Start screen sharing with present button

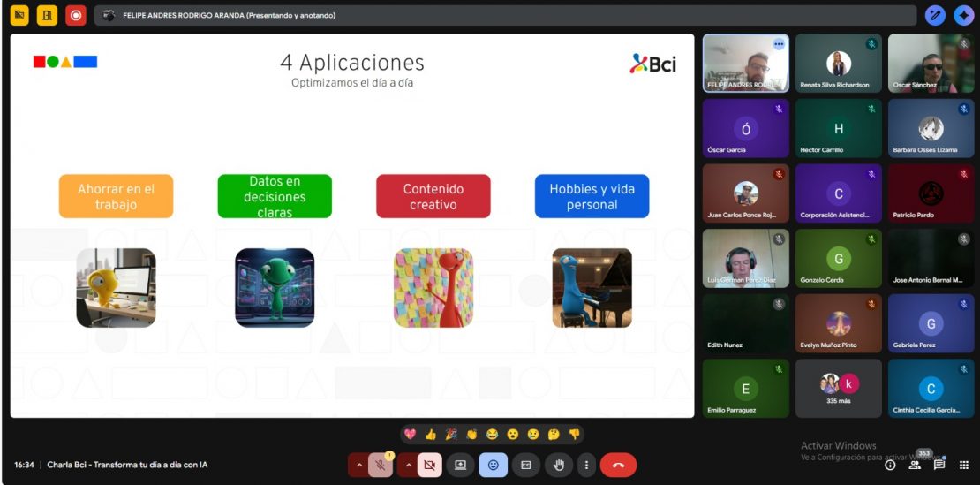460,465
